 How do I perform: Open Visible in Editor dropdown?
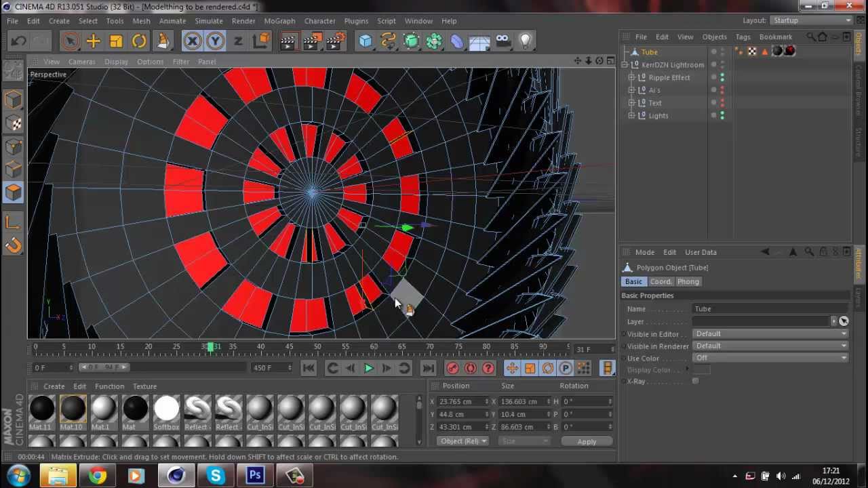pyautogui.click(x=770, y=334)
